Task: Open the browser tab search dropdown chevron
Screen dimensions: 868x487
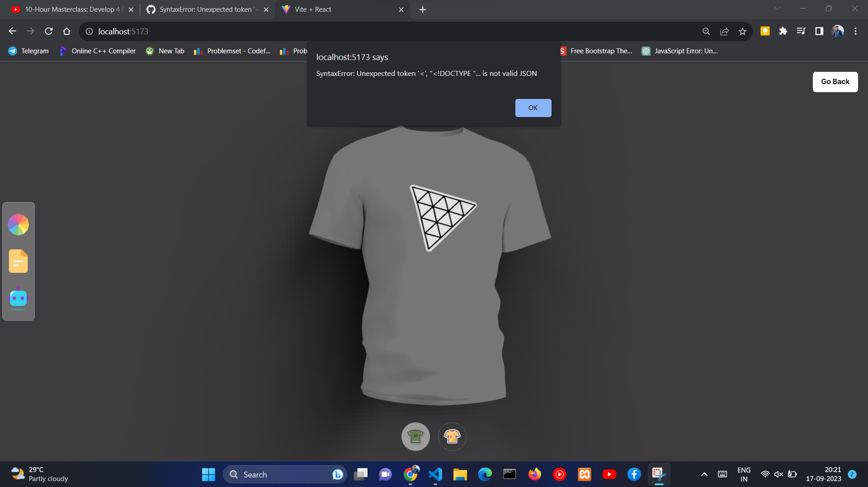Action: (777, 9)
